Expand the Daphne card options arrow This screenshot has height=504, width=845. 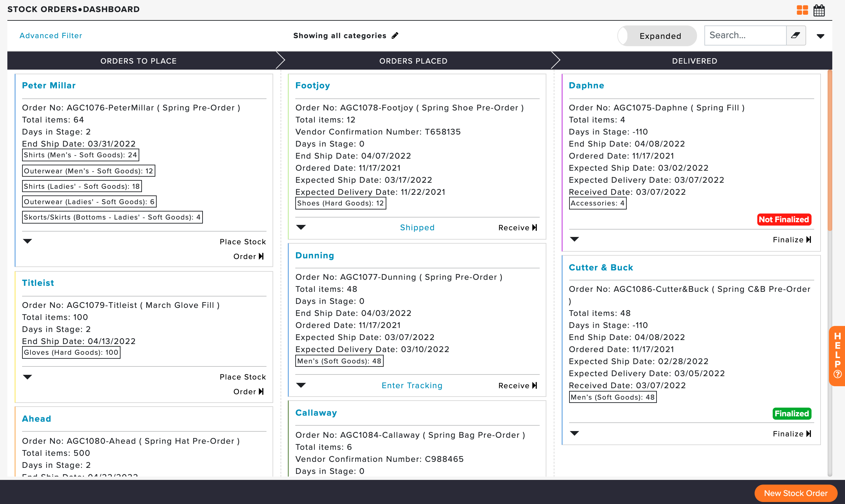[574, 239]
